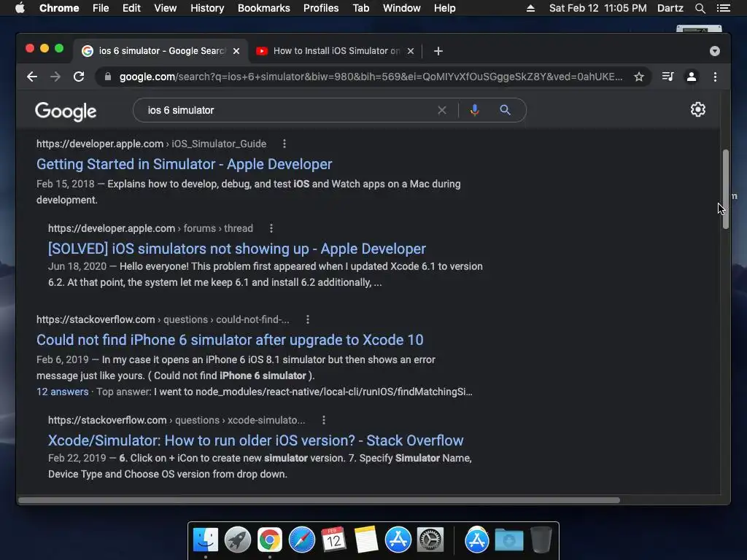Open the Profiles menu

pos(321,8)
